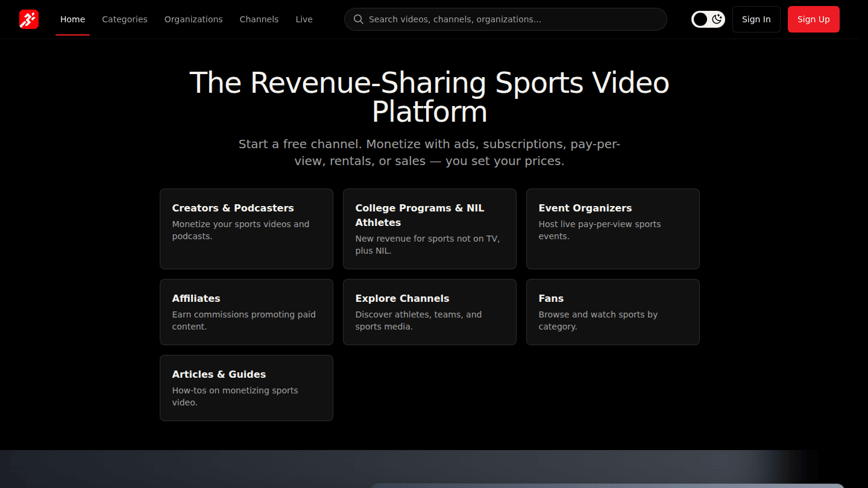Viewport: 868px width, 488px height.
Task: Select the Event Organizers card
Action: tap(613, 229)
